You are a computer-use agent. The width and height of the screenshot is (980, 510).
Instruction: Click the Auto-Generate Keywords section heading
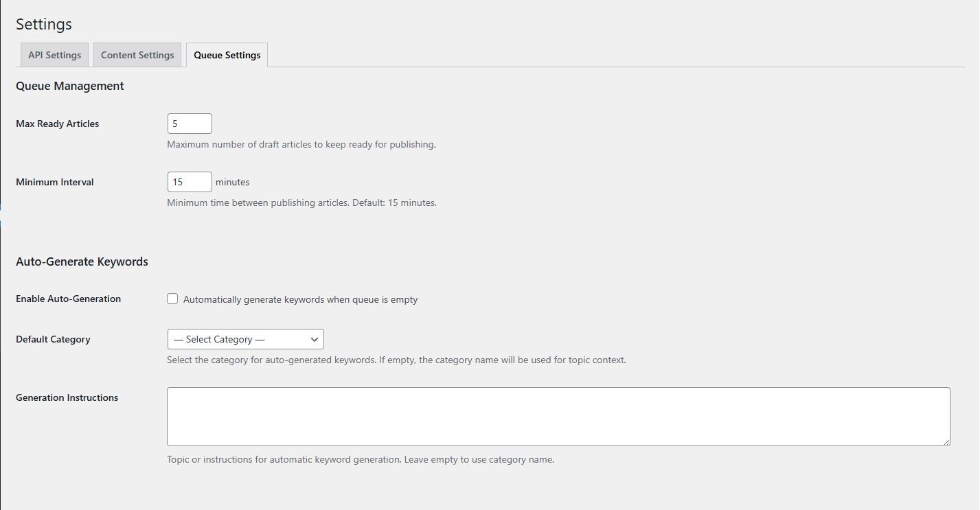(x=82, y=261)
